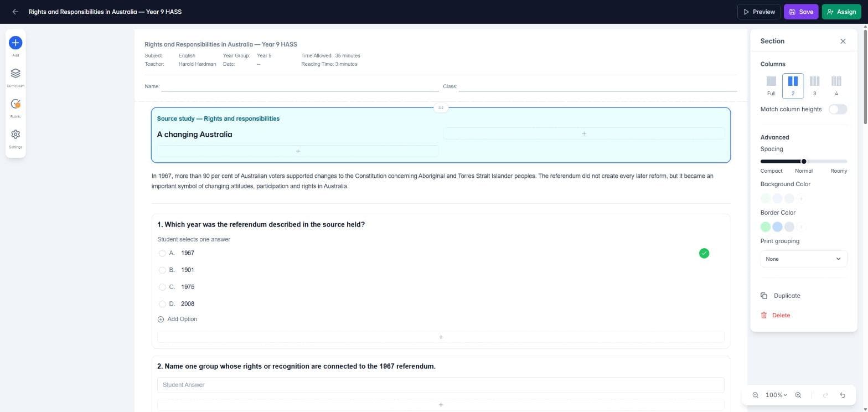Pick the blue border color swatch
868x412 pixels.
pos(777,226)
